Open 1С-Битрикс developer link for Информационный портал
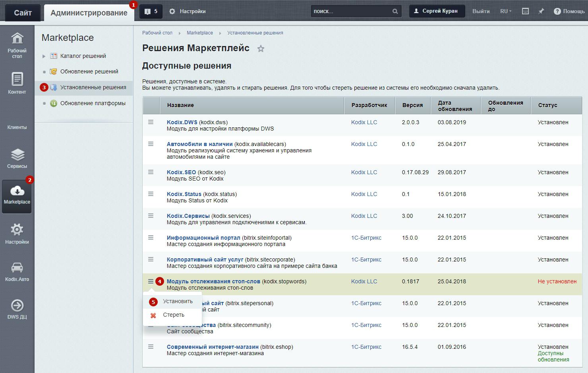Image resolution: width=588 pixels, height=373 pixels. (366, 238)
